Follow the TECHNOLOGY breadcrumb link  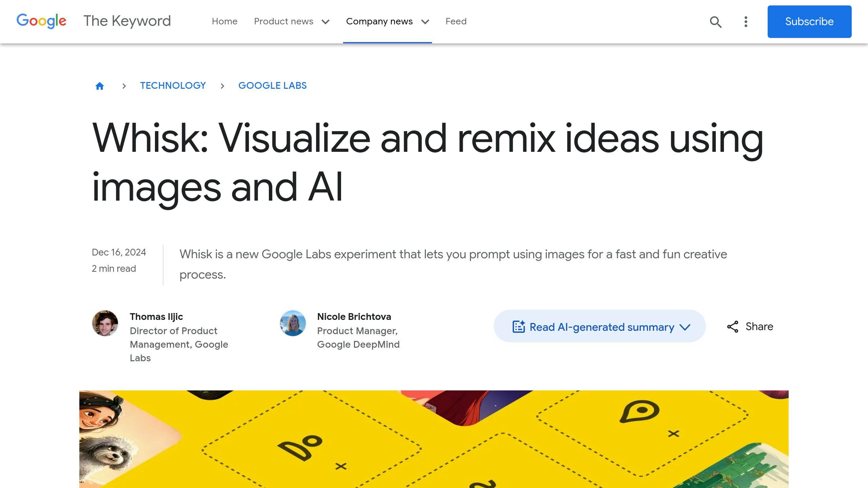pos(173,86)
